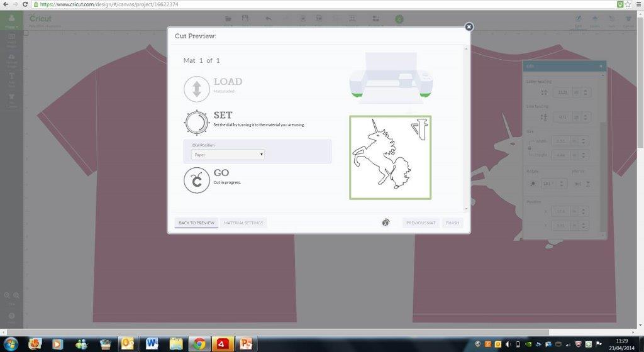
Task: Click the Line Spacing value field
Action: point(562,117)
